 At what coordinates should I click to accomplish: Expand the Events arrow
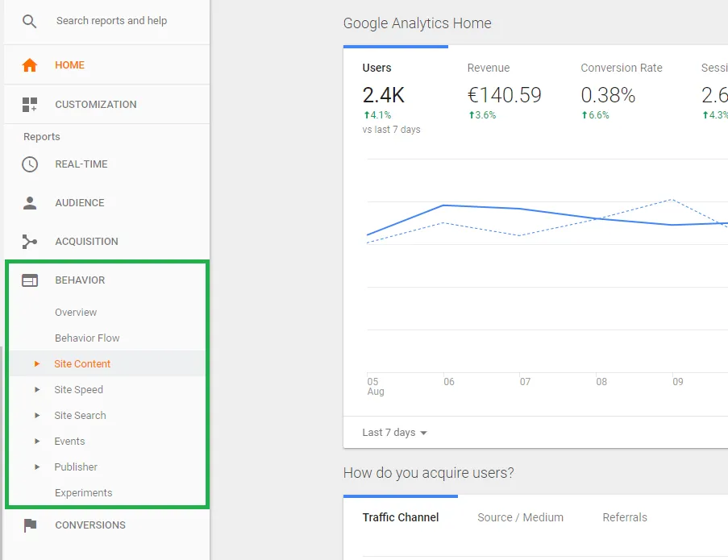coord(37,442)
